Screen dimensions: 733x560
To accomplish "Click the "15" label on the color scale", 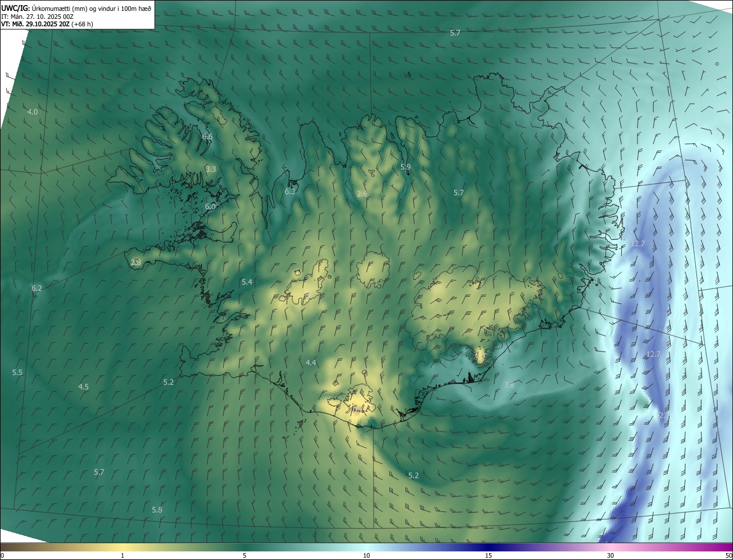I will click(x=488, y=555).
